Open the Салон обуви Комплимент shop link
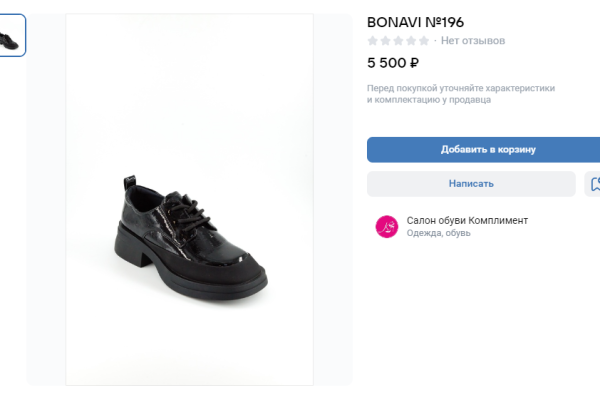 pos(467,220)
